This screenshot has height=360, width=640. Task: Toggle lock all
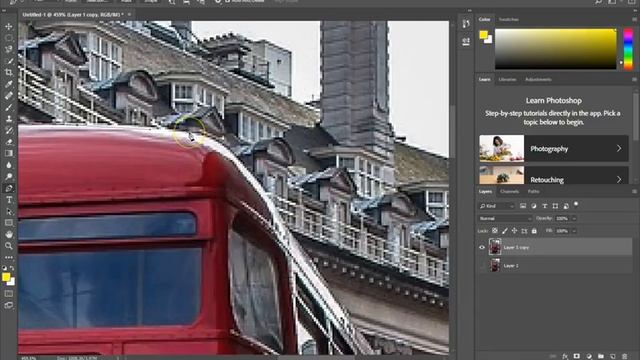tap(534, 231)
